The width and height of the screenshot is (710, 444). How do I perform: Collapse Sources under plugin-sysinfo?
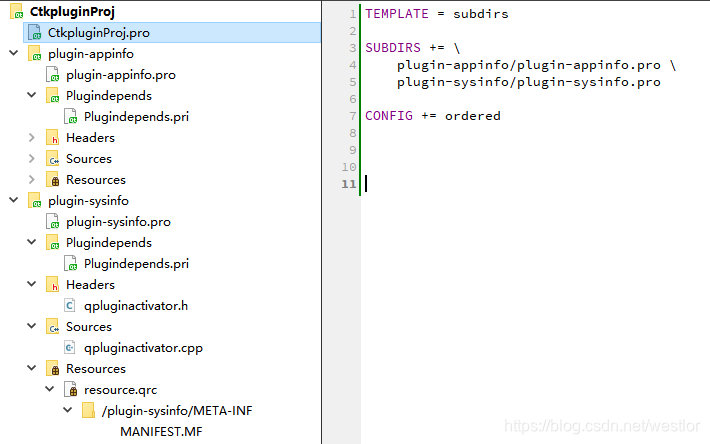(32, 326)
